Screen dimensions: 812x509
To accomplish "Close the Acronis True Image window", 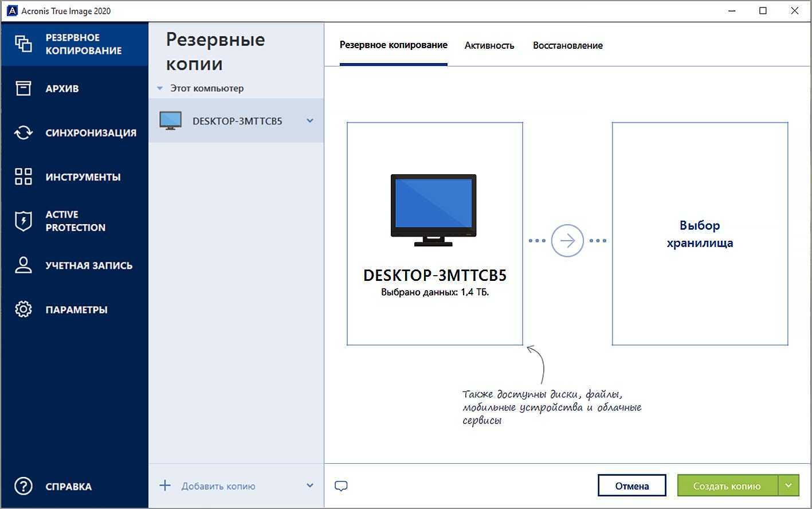I will [795, 11].
